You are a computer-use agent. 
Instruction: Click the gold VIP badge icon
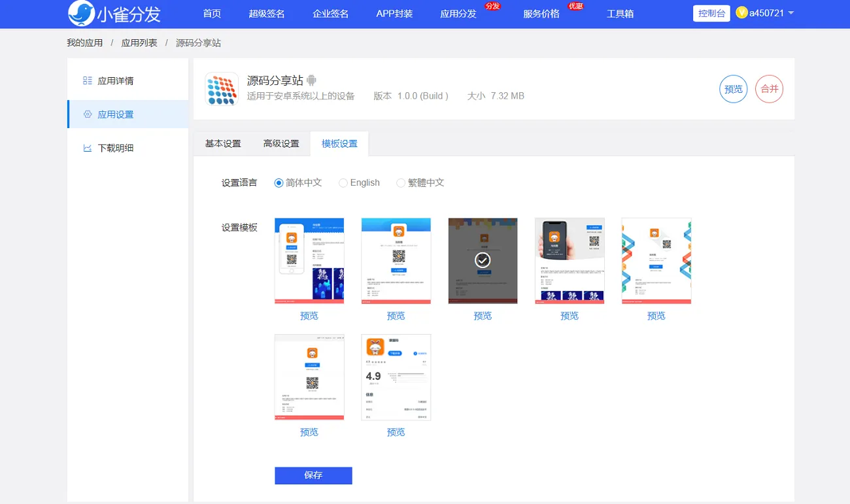click(741, 13)
